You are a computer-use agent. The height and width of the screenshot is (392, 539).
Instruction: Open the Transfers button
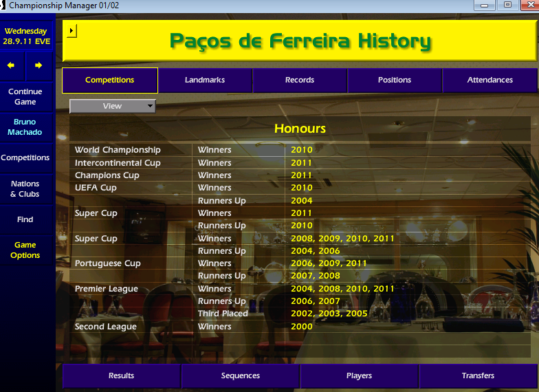click(x=478, y=375)
